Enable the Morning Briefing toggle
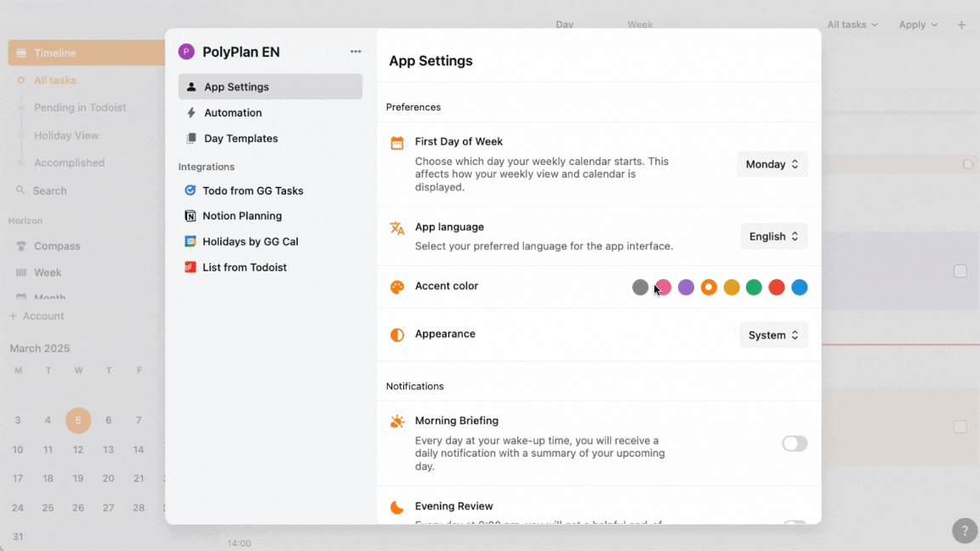Screen dimensions: 980x551 794,444
